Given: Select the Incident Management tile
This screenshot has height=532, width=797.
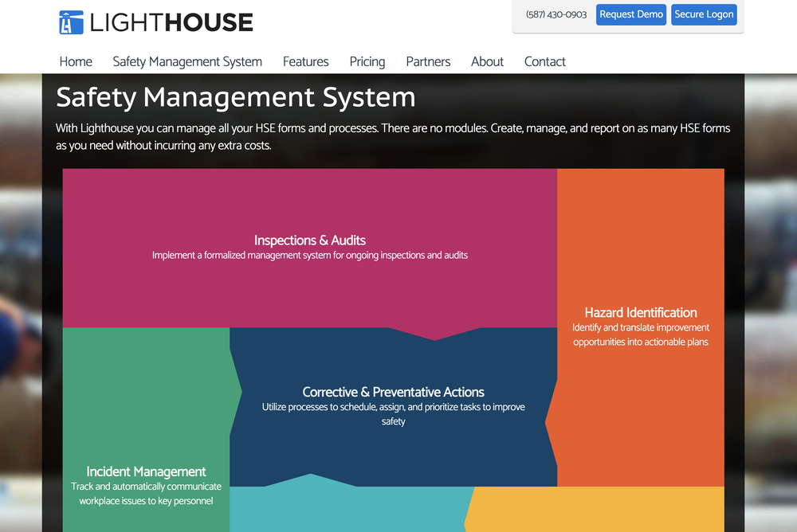Looking at the screenshot, I should point(146,478).
